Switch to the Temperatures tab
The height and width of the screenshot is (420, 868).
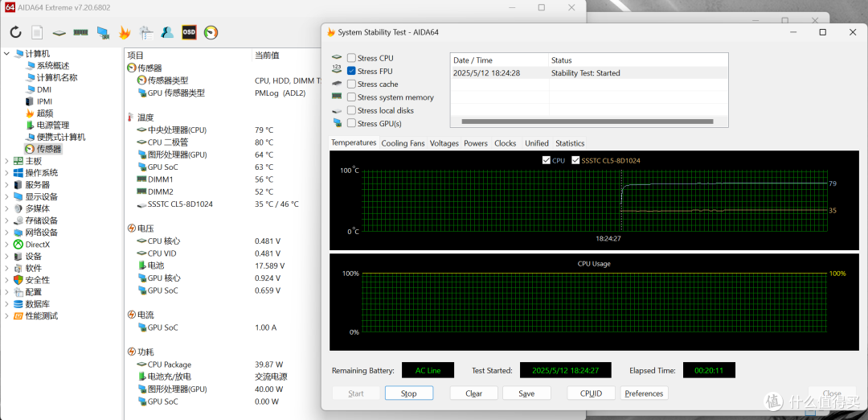[x=354, y=142]
